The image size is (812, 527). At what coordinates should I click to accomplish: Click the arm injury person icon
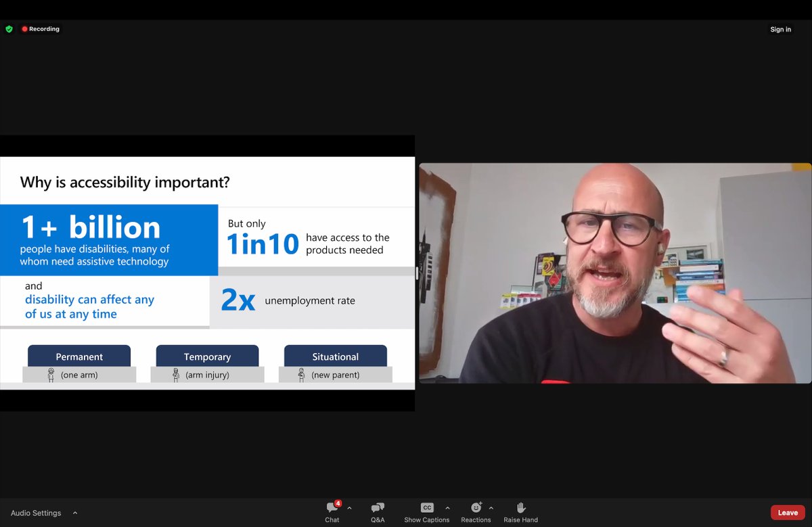(176, 375)
